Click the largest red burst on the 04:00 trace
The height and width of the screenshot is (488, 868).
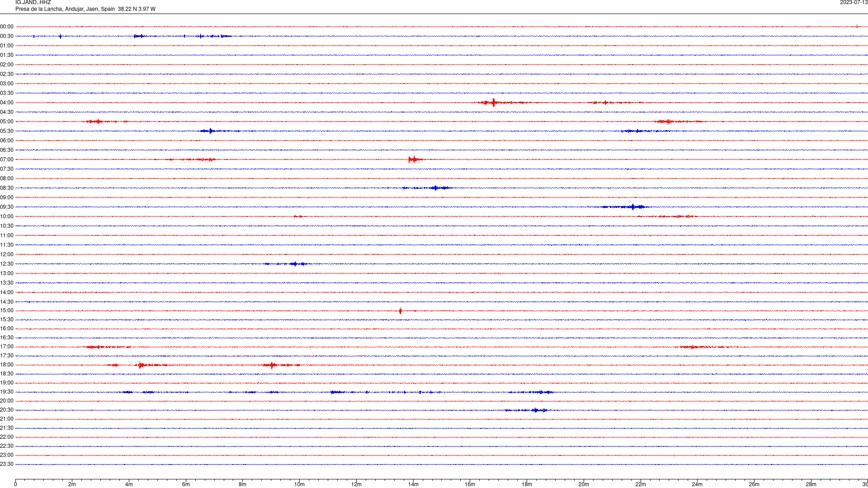tap(493, 103)
